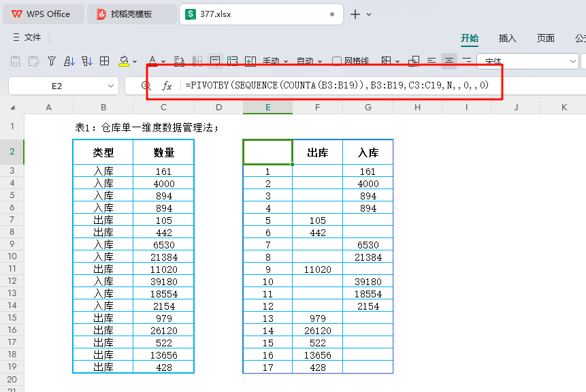
Task: Open the E2 name box dropdown
Action: pos(111,86)
